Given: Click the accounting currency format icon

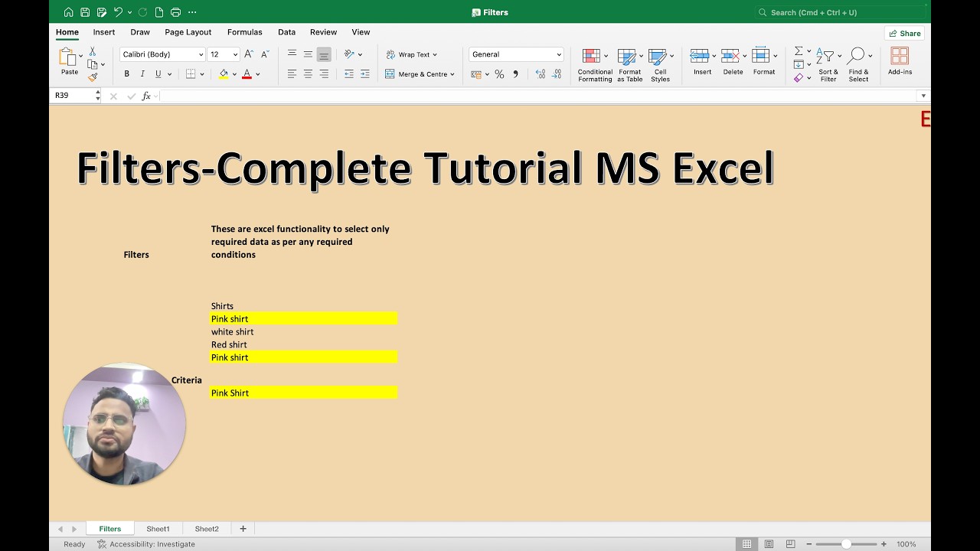Looking at the screenshot, I should (x=476, y=74).
